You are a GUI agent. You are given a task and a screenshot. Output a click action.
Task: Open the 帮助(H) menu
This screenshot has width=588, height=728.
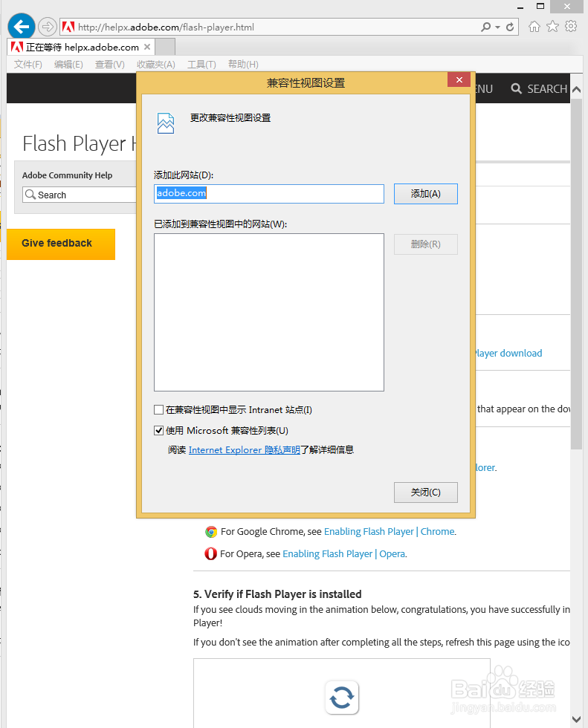243,65
